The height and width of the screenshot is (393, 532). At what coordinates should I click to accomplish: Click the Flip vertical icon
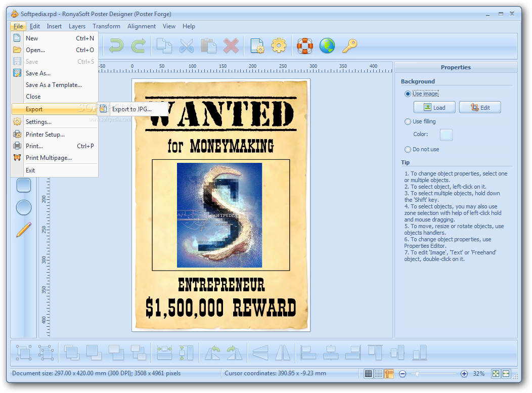point(260,352)
